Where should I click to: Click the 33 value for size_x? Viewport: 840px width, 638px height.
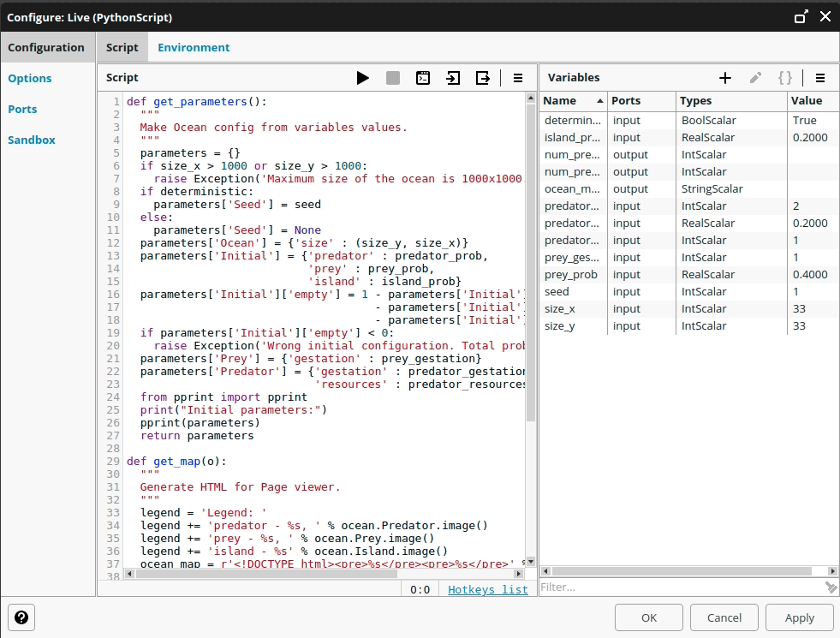(x=799, y=309)
